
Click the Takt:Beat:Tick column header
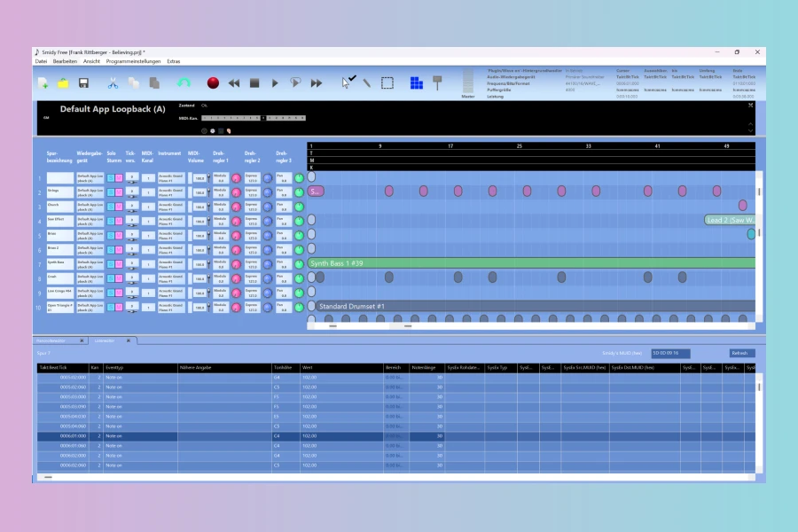pyautogui.click(x=63, y=367)
